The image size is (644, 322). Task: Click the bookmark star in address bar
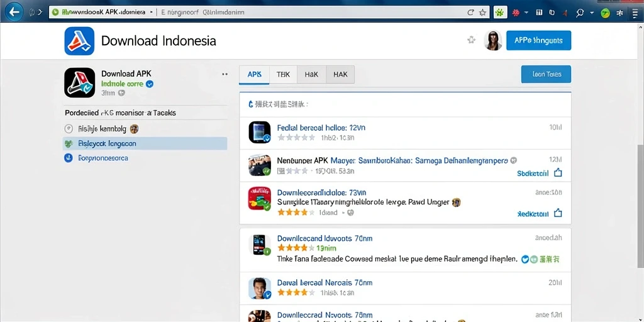pyautogui.click(x=482, y=13)
